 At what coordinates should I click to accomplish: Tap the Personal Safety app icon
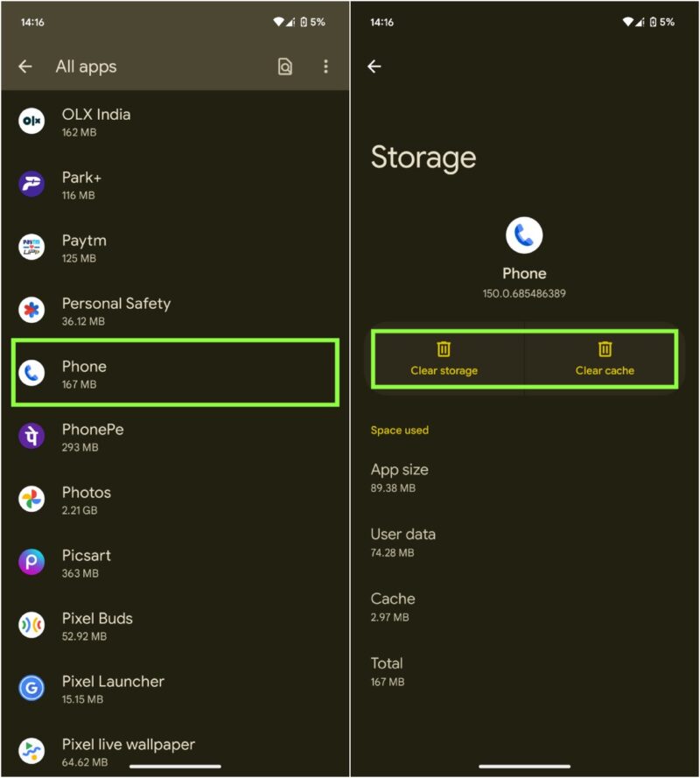pos(31,311)
